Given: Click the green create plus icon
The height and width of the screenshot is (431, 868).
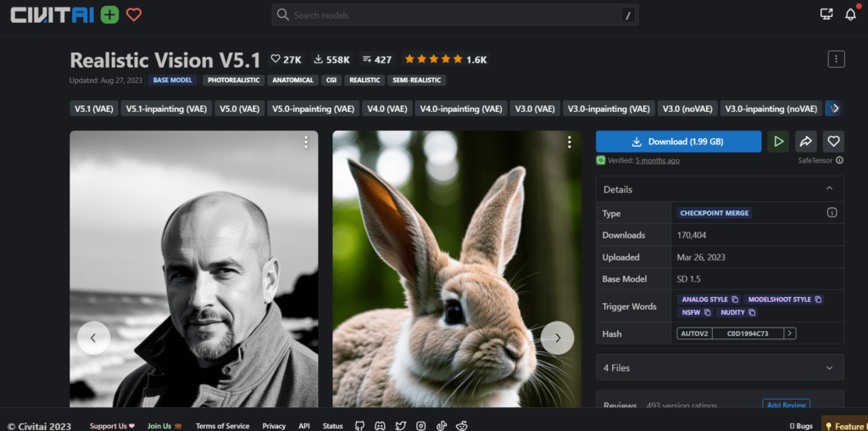Looking at the screenshot, I should pos(109,14).
